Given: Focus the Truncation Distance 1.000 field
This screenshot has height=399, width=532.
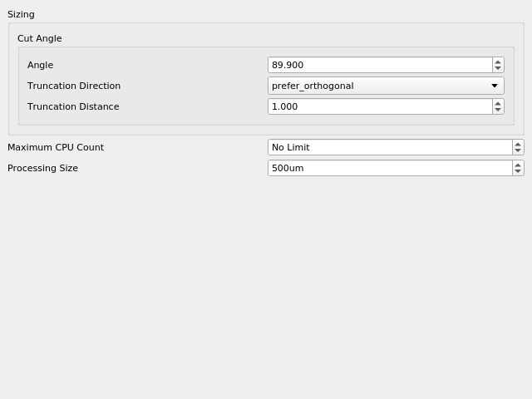Looking at the screenshot, I should [380, 106].
